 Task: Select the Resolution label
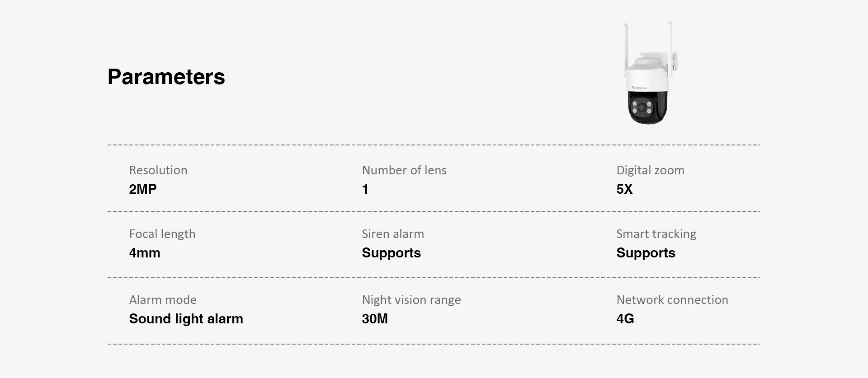tap(158, 170)
